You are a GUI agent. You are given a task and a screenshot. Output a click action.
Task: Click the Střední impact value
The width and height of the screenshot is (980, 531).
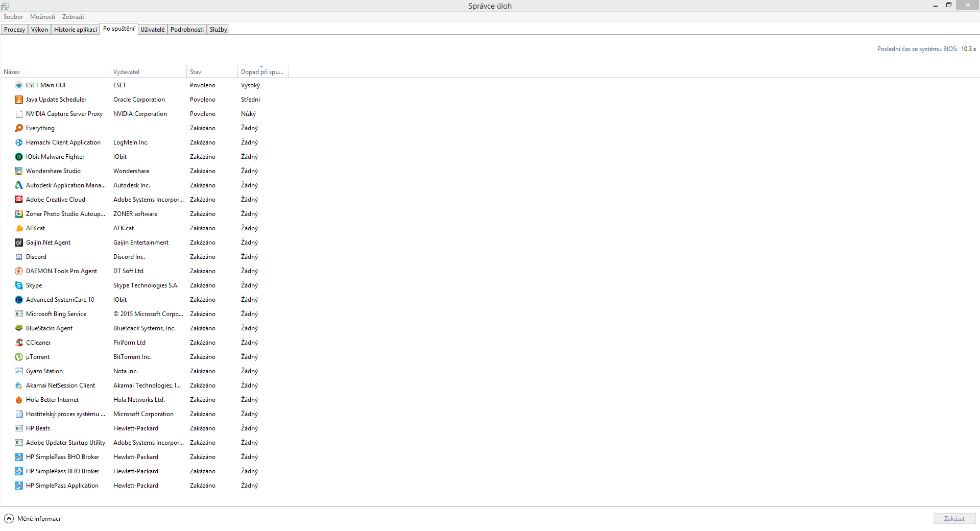click(x=250, y=100)
